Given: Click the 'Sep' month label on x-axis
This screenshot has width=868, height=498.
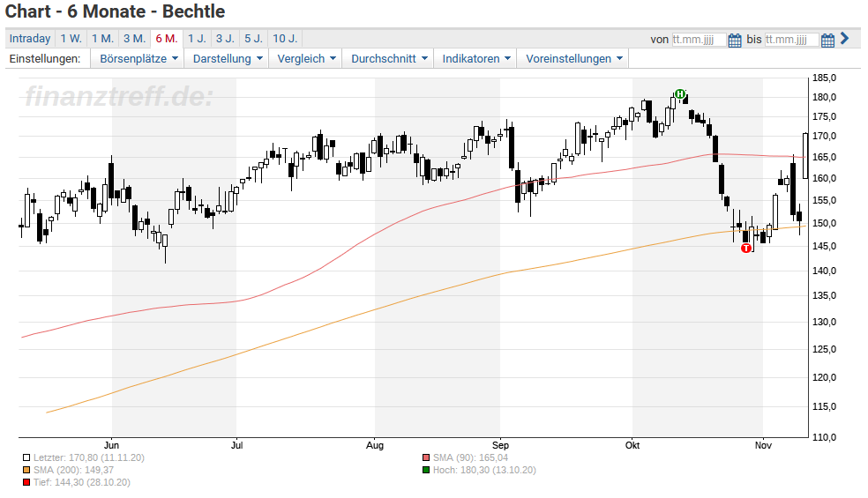Looking at the screenshot, I should (x=500, y=445).
